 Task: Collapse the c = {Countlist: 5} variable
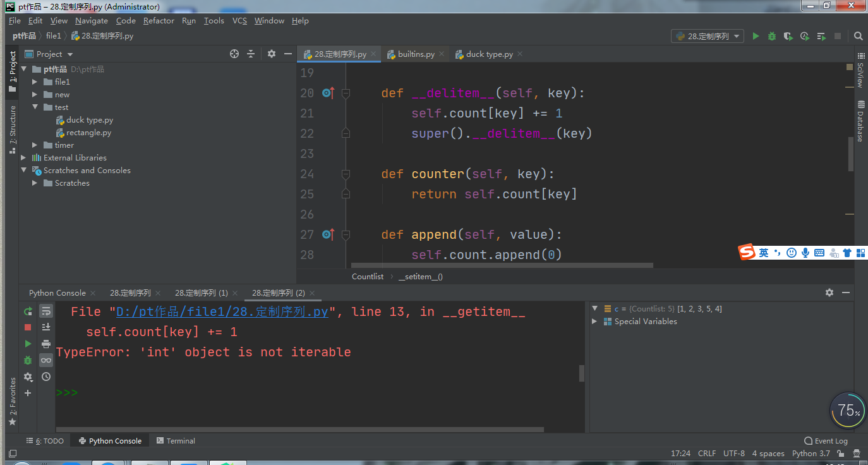pyautogui.click(x=594, y=309)
